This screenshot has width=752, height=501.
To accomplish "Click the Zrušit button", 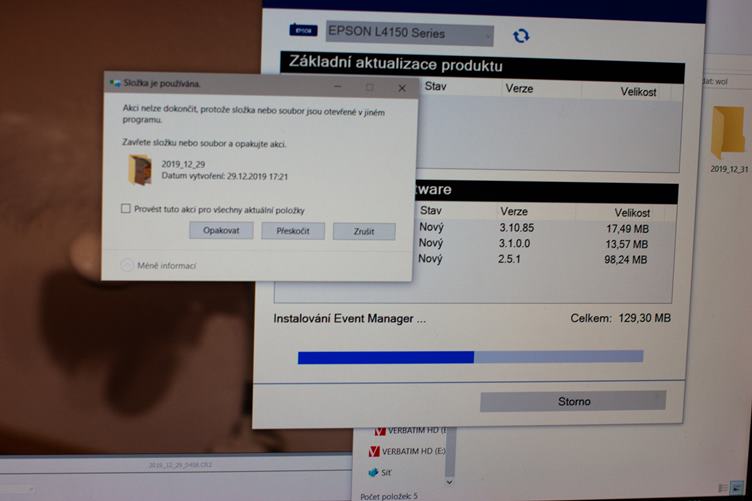I will pos(364,232).
